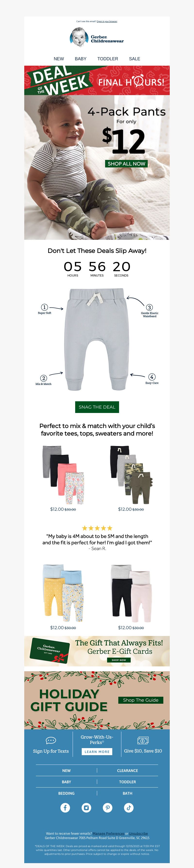Select BABY in the top navigation
Viewport: 194px width, 868px height.
81,59
